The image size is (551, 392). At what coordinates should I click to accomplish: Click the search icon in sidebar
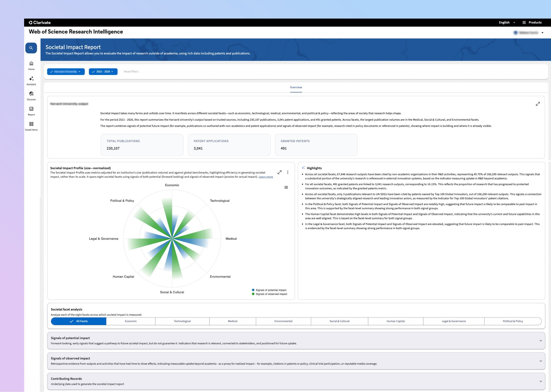click(x=31, y=48)
